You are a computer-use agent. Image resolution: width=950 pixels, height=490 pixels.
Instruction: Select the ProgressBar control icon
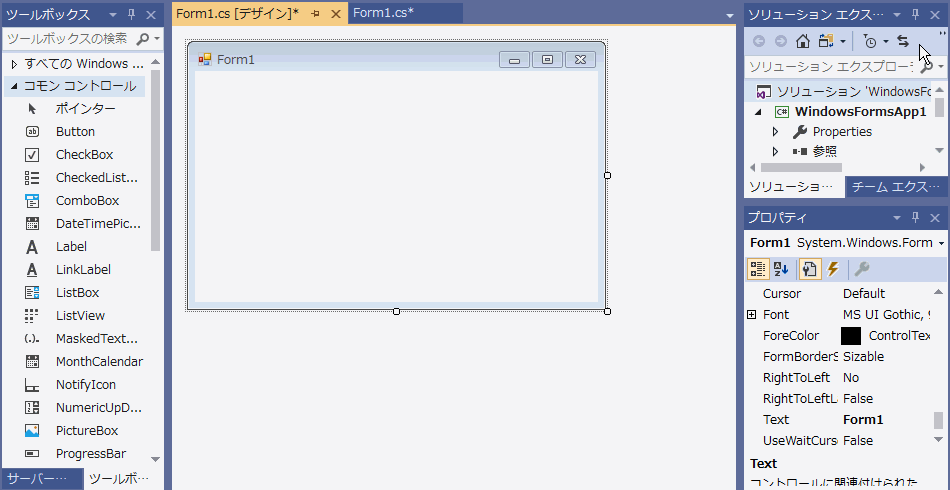pos(32,454)
